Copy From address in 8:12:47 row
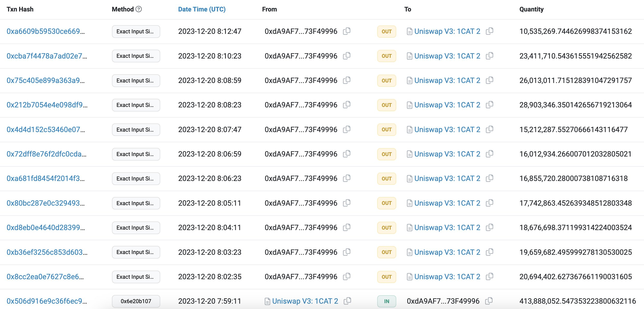Screen dimensions: 644x309 point(347,31)
